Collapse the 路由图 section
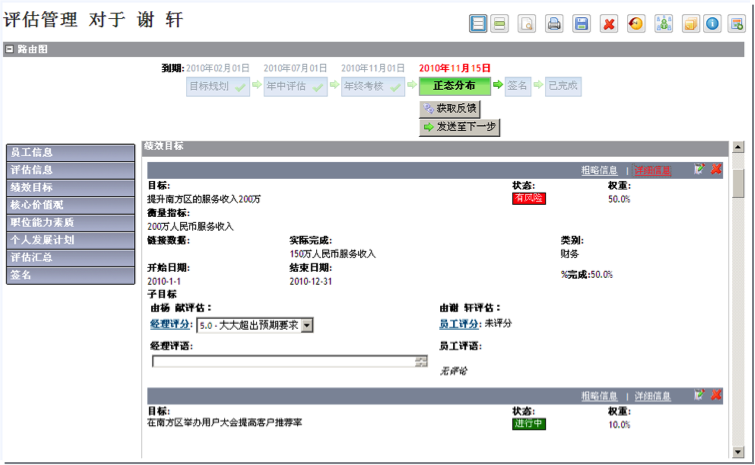Viewport: 755px width, 465px height. pos(10,49)
